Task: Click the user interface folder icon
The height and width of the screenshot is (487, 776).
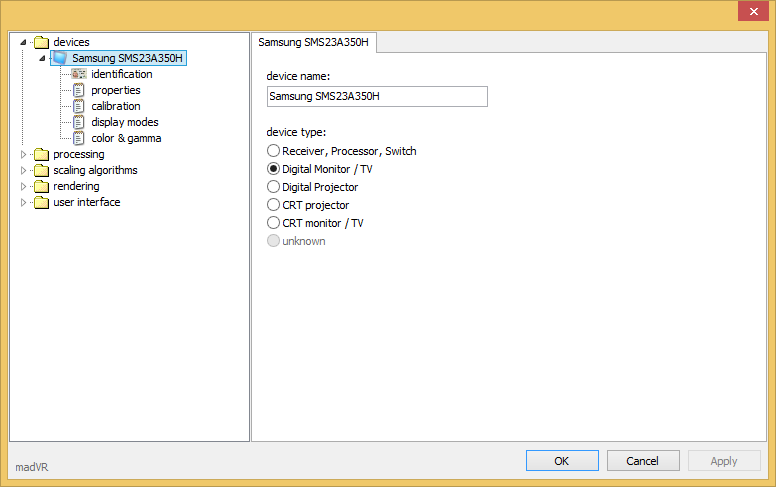Action: pyautogui.click(x=42, y=202)
